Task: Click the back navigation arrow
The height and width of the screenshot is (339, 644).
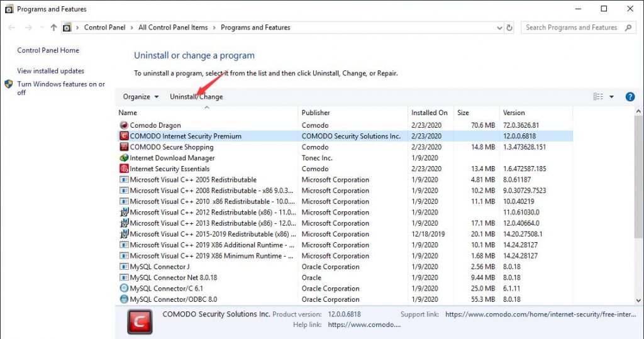Action: pos(11,28)
